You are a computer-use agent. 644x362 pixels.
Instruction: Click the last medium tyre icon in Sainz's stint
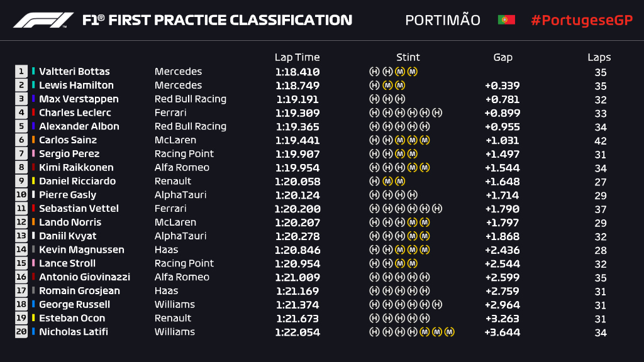425,140
